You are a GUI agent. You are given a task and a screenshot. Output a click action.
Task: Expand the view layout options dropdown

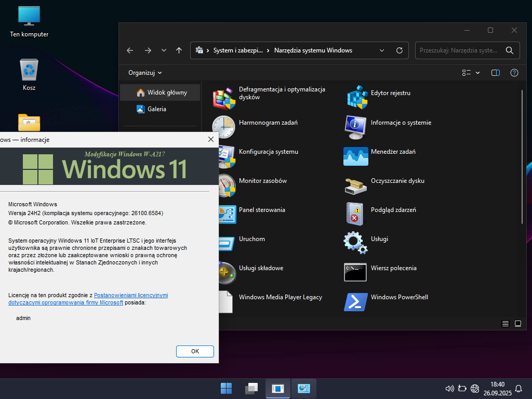point(471,73)
